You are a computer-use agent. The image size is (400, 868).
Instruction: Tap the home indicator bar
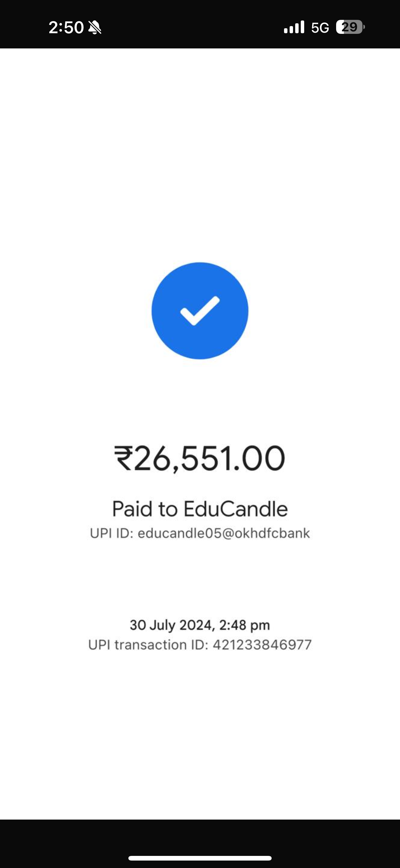tap(200, 858)
